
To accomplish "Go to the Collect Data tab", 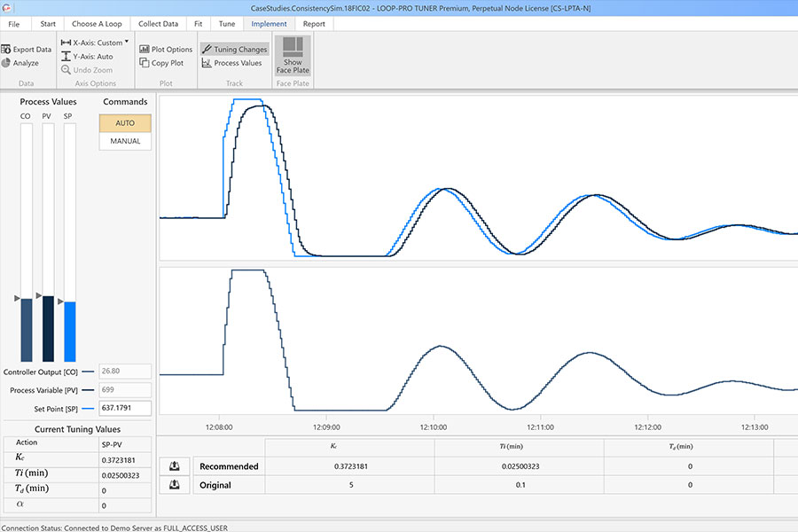I will coord(158,24).
